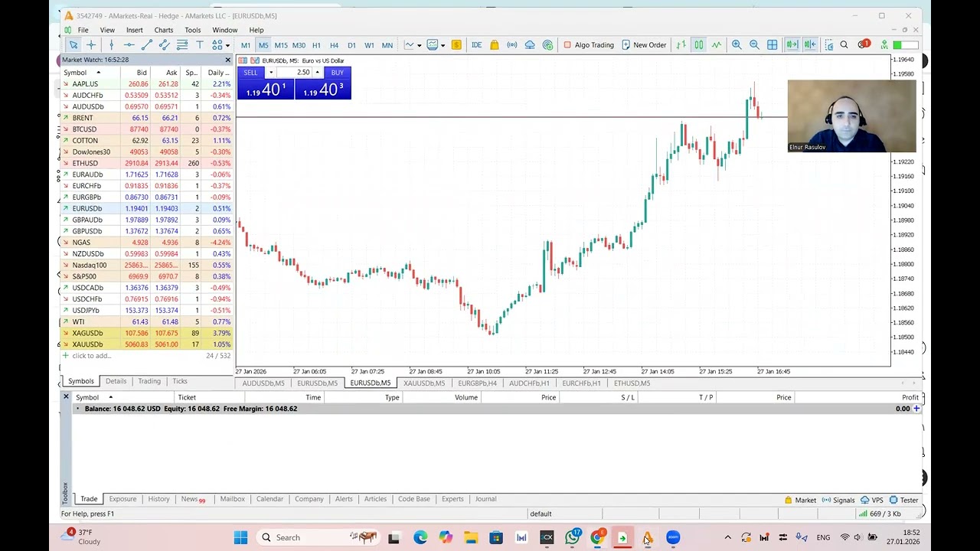The height and width of the screenshot is (551, 980).
Task: Click the gold dollar-sign icon in toolbar
Action: [x=456, y=45]
